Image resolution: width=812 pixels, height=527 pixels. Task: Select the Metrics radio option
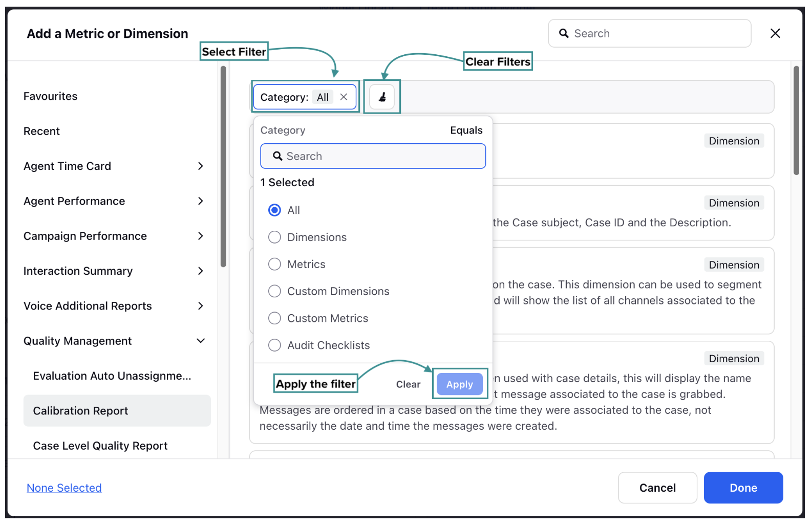[275, 265]
